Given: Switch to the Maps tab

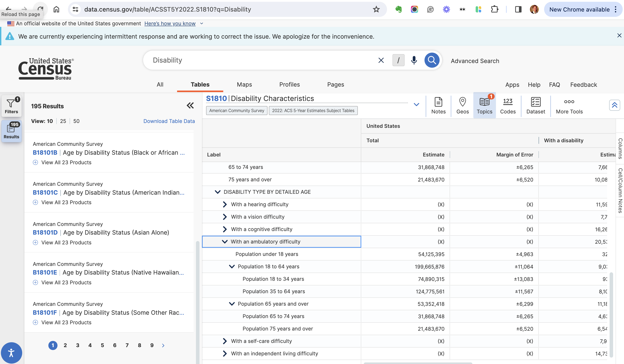Looking at the screenshot, I should [244, 84].
